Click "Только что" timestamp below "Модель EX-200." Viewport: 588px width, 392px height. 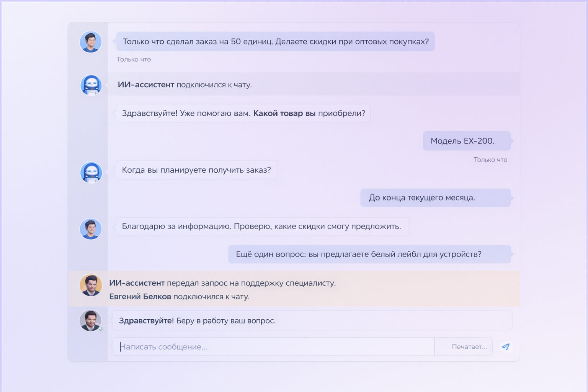click(x=490, y=160)
